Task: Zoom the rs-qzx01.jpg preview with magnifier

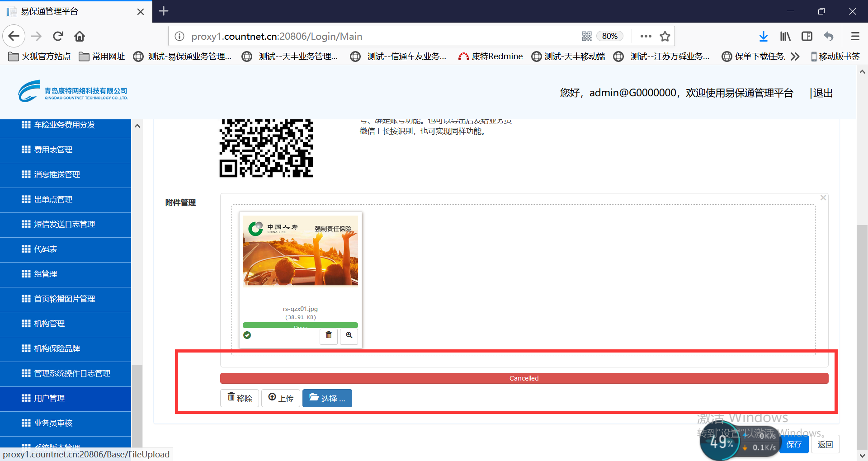Action: 349,335
